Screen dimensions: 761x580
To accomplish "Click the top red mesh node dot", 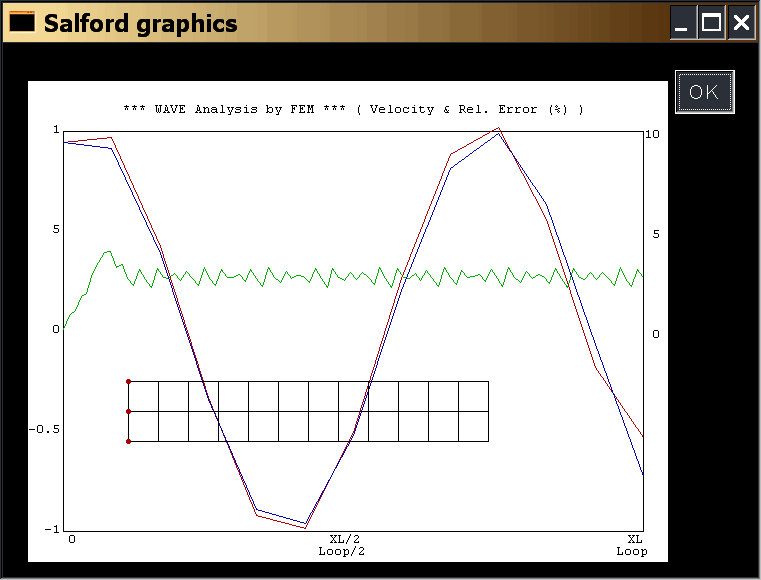I will (x=129, y=381).
